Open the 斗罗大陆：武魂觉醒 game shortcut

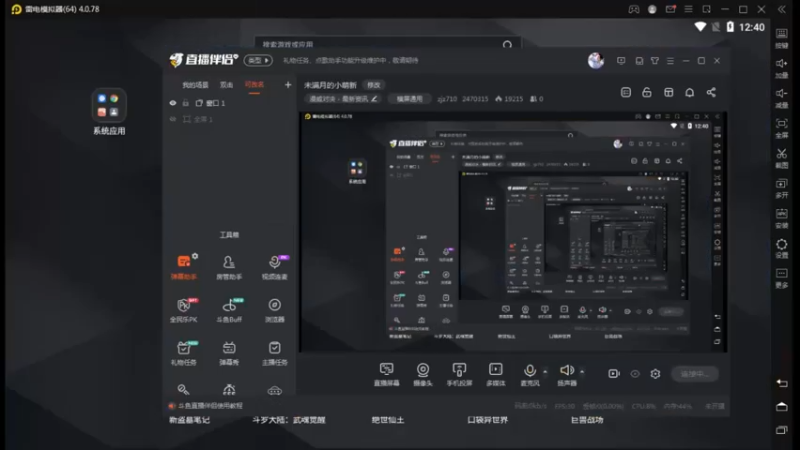tap(289, 420)
